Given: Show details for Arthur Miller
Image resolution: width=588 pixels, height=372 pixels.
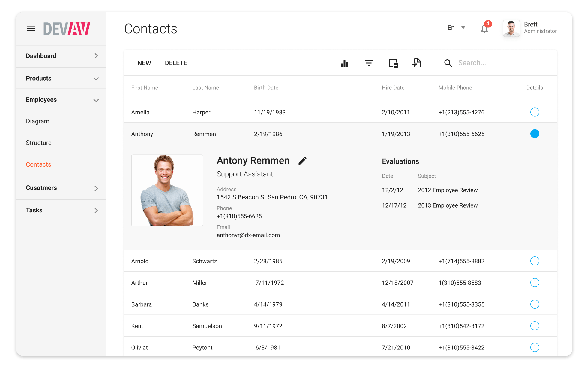Looking at the screenshot, I should click(x=535, y=283).
